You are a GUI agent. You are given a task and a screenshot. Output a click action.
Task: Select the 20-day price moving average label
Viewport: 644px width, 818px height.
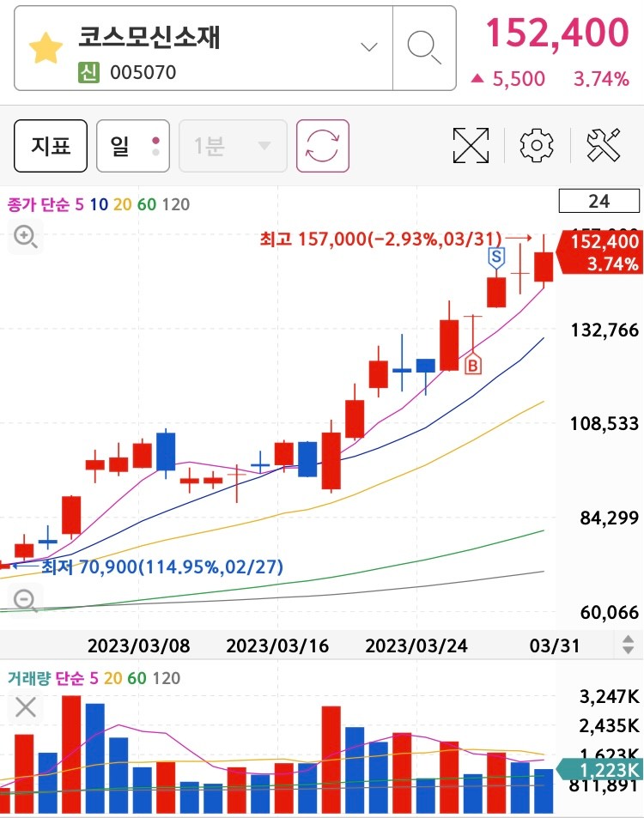[122, 204]
